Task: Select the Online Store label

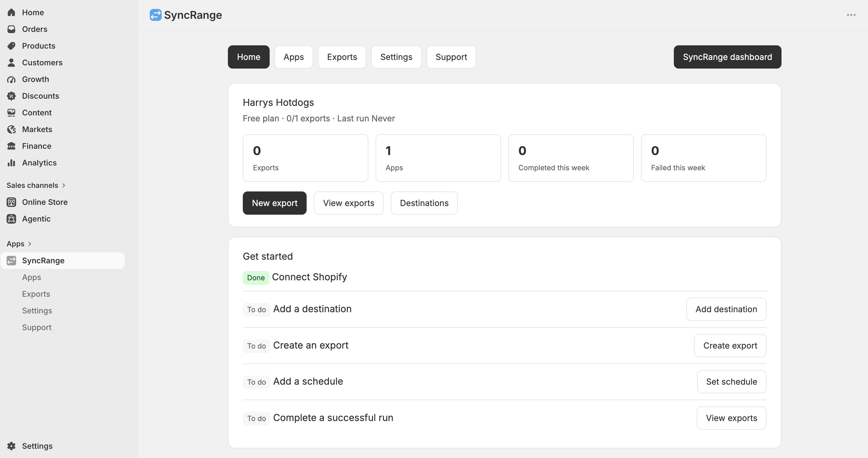Action: (x=45, y=202)
